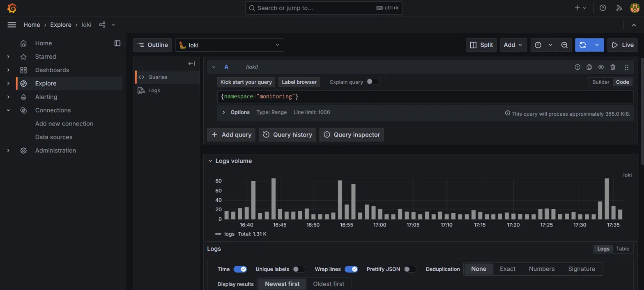Image resolution: width=644 pixels, height=290 pixels.
Task: Open the refresh interval dropdown arrow
Action: click(597, 45)
